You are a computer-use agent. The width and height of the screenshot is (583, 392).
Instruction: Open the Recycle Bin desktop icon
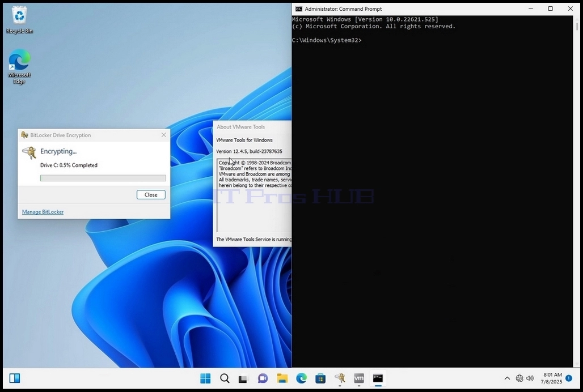click(19, 20)
